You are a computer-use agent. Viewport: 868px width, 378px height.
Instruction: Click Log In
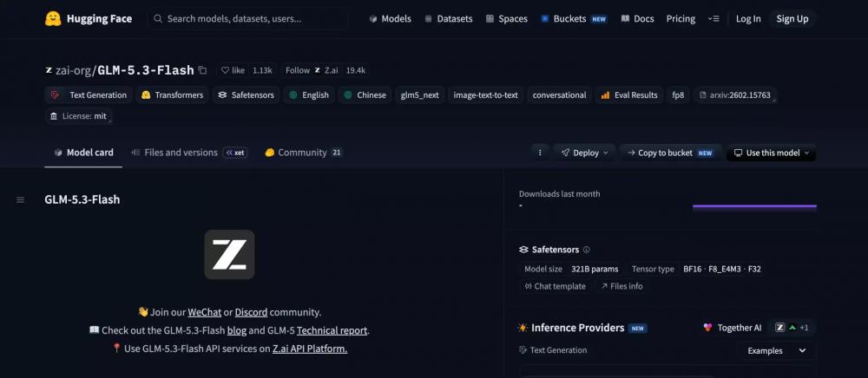[748, 19]
